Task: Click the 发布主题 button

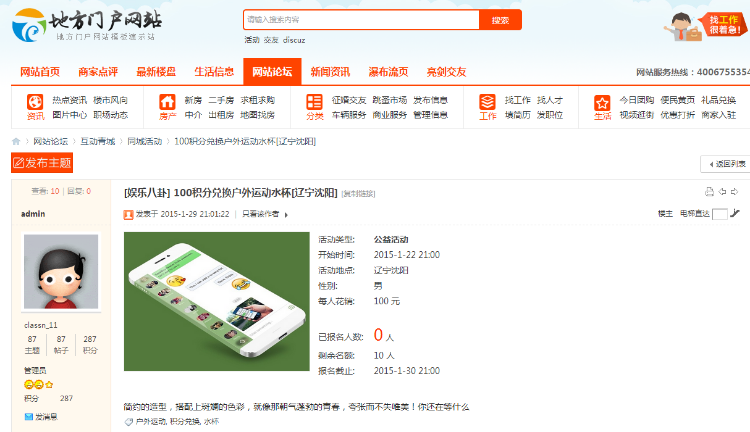Action: click(x=42, y=163)
